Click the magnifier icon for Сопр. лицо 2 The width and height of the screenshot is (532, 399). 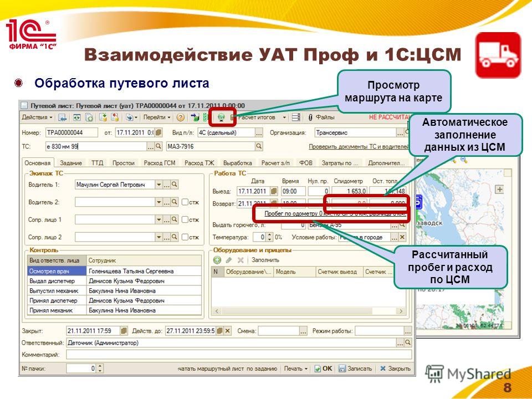[x=175, y=237]
